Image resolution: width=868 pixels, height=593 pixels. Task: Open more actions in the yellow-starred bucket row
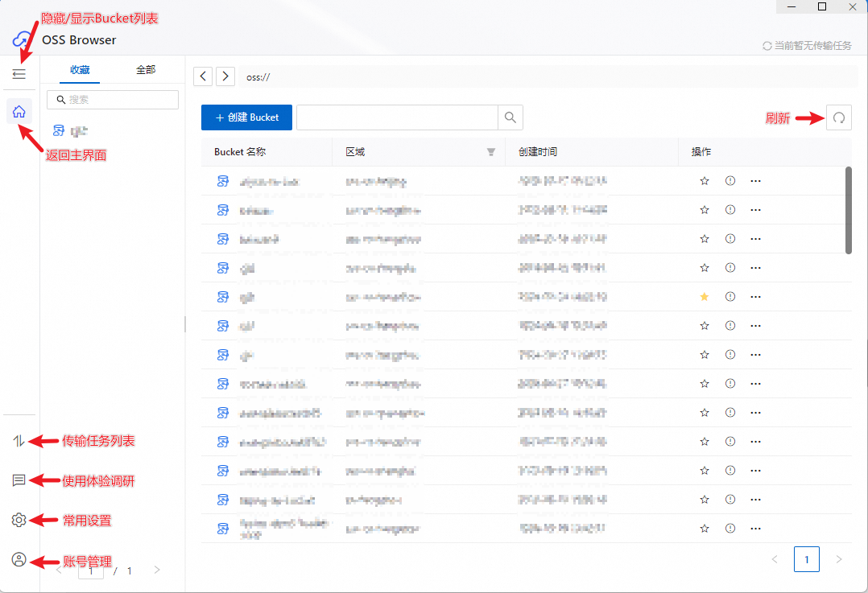click(755, 297)
